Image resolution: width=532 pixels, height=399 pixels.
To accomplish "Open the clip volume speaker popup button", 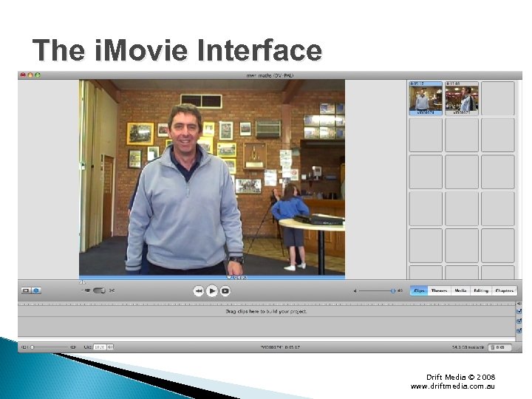I will [110, 347].
